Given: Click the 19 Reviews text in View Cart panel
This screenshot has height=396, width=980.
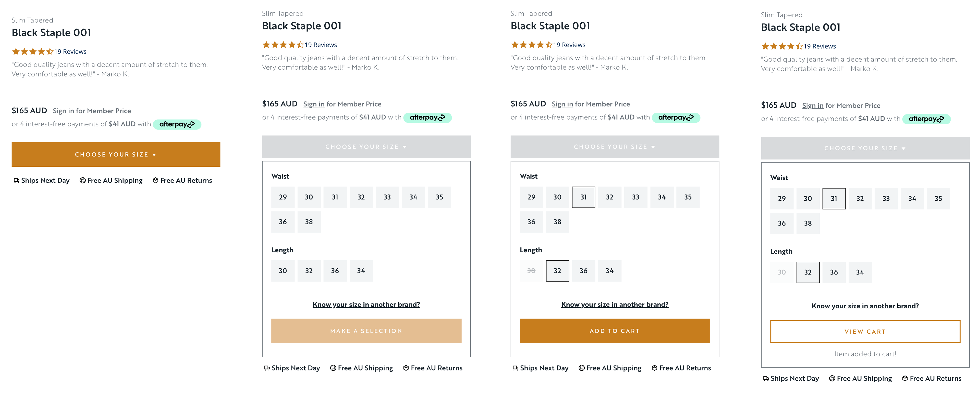Looking at the screenshot, I should point(819,46).
